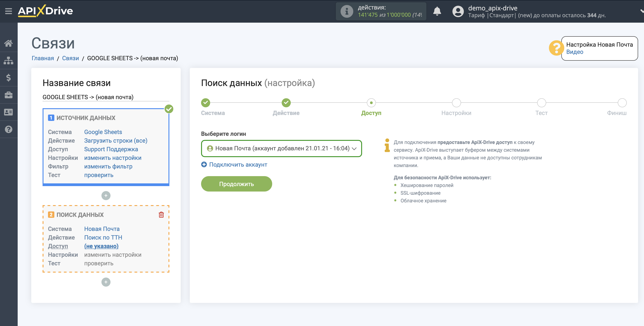Go to Финиш step
The image size is (644, 326).
(622, 103)
